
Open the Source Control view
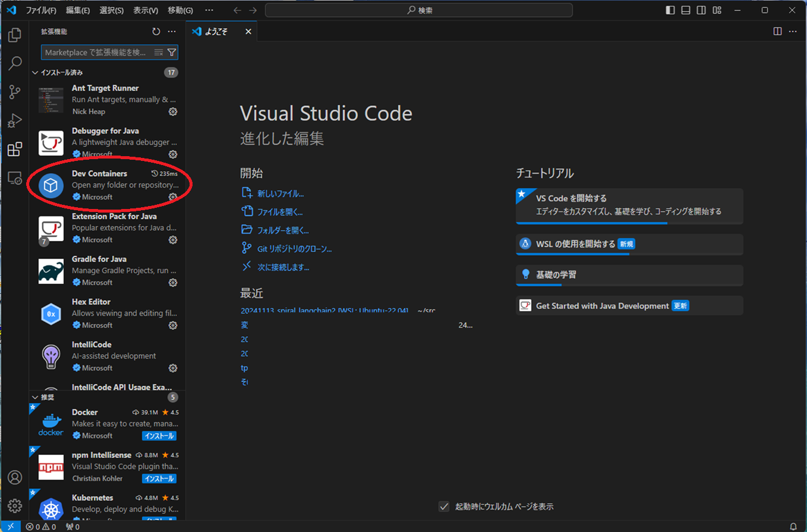(15, 91)
